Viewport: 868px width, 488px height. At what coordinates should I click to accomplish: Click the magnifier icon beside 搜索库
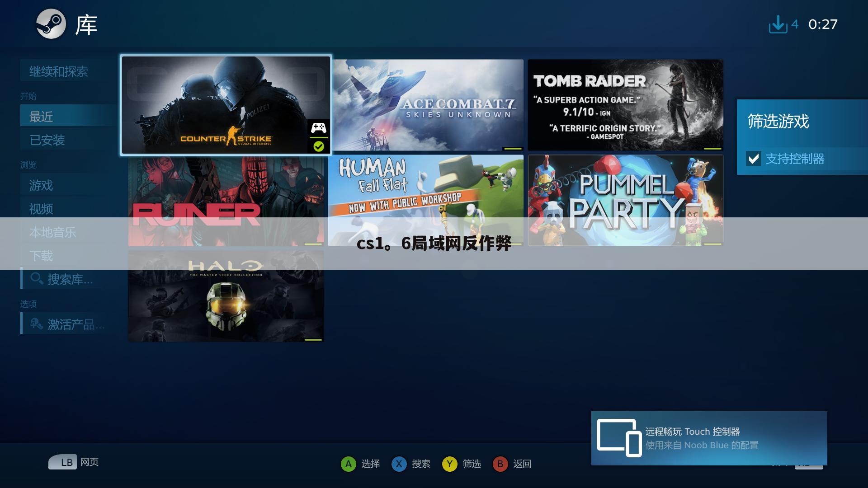tap(37, 278)
